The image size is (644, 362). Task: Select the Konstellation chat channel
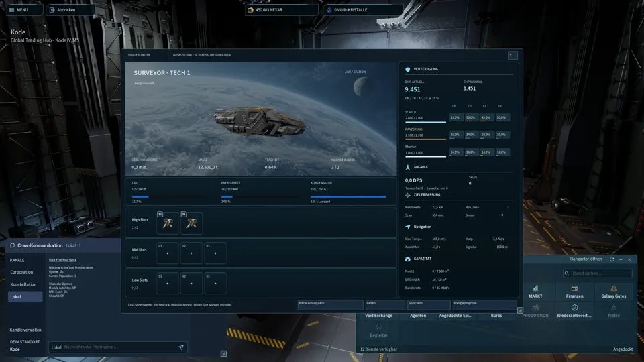(23, 284)
